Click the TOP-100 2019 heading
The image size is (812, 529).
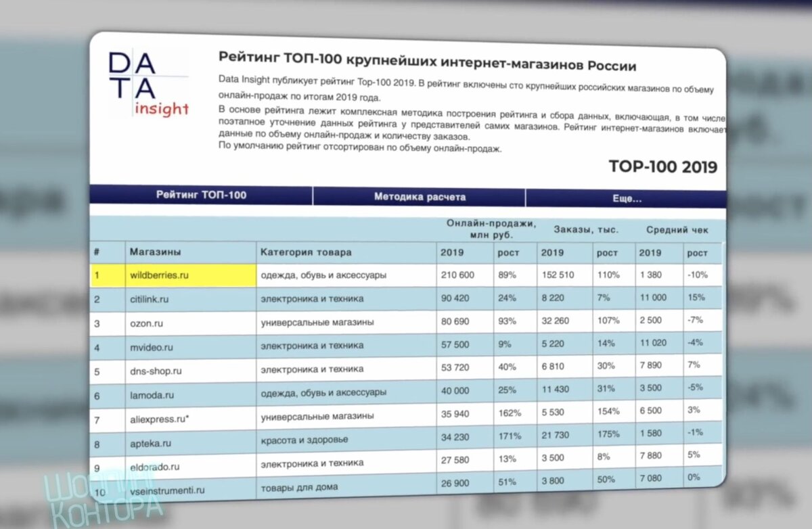point(662,167)
